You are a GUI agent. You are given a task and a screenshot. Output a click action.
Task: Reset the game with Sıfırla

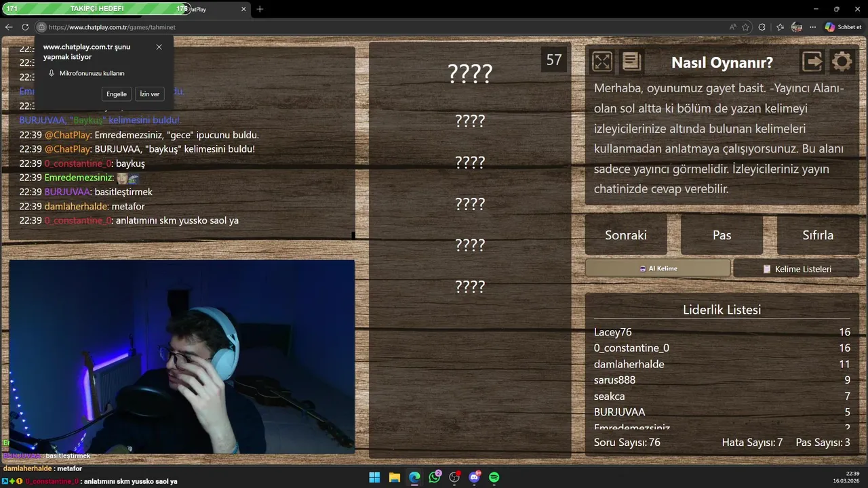tap(818, 235)
